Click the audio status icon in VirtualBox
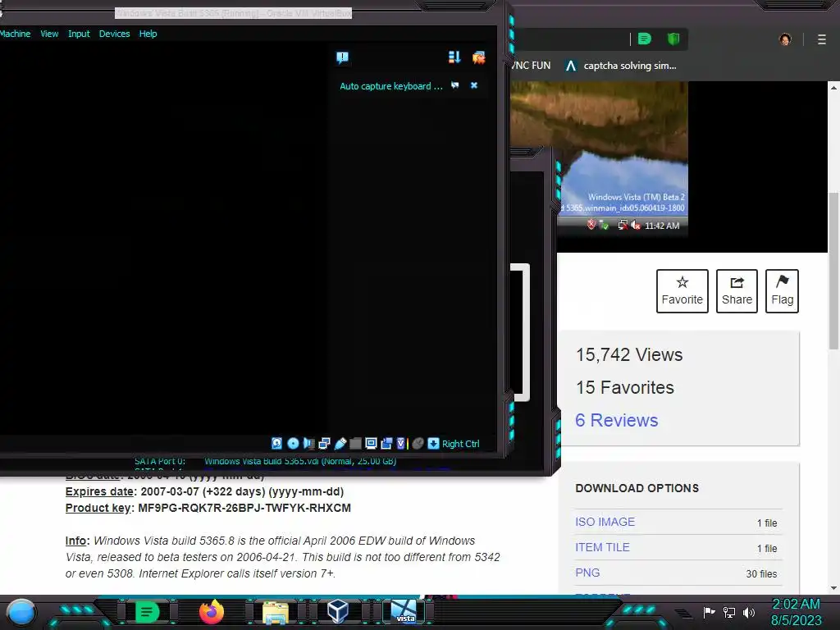The image size is (840, 630). [308, 443]
